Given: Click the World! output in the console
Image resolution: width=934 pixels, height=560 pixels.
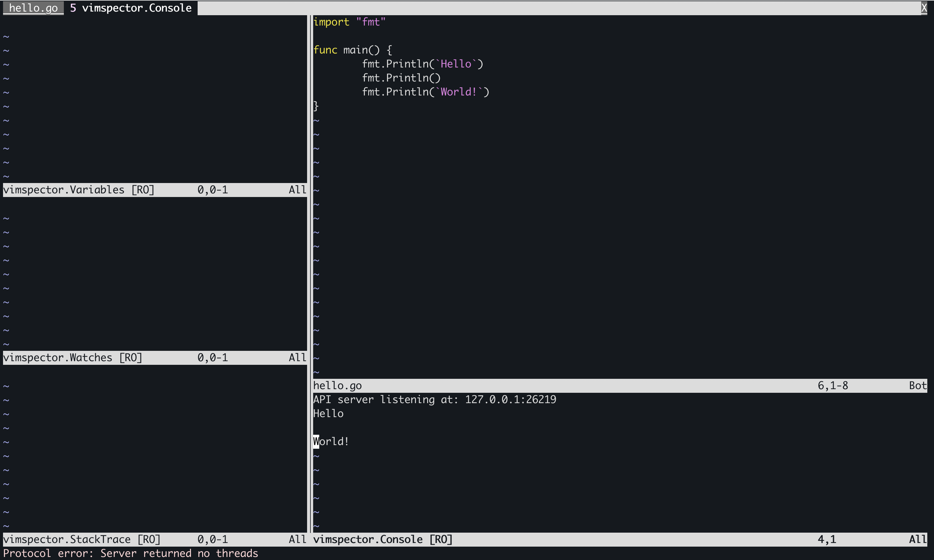Looking at the screenshot, I should coord(330,441).
